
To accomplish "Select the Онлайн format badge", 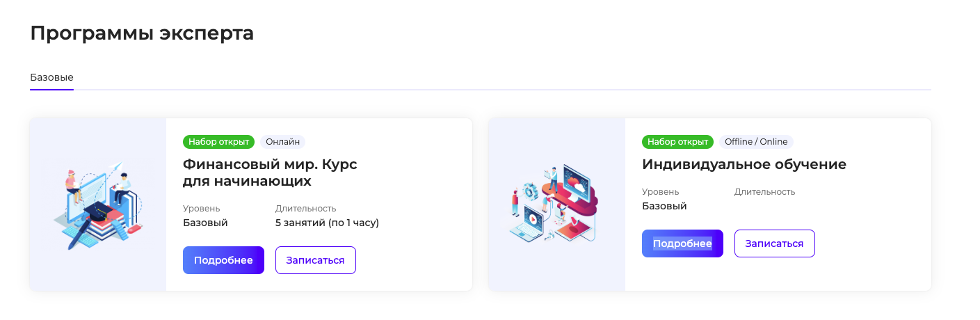I will point(283,142).
